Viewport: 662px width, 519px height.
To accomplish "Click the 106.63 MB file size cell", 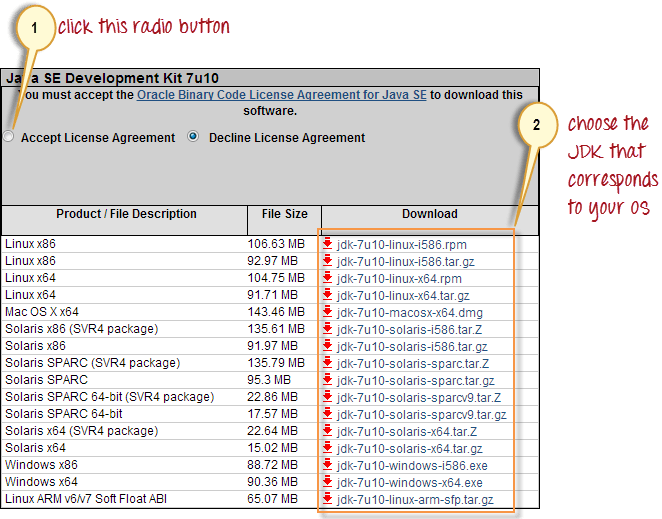I will coord(276,244).
